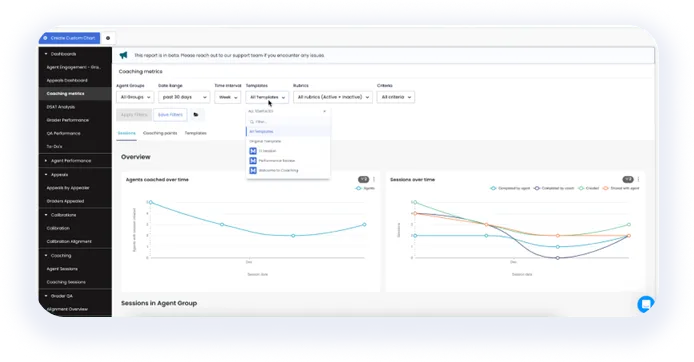The image size is (694, 362).
Task: Open the kebab menu on Sessions over time chart
Action: pos(638,180)
